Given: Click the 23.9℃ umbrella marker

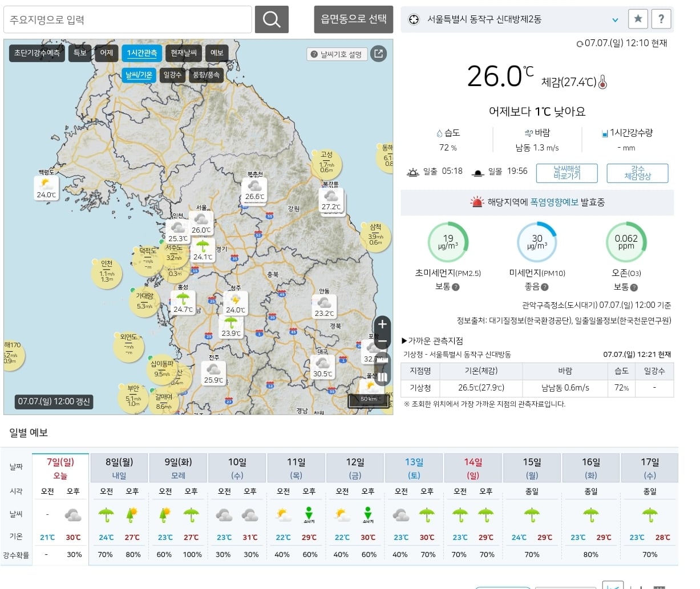Looking at the screenshot, I should pyautogui.click(x=231, y=327).
